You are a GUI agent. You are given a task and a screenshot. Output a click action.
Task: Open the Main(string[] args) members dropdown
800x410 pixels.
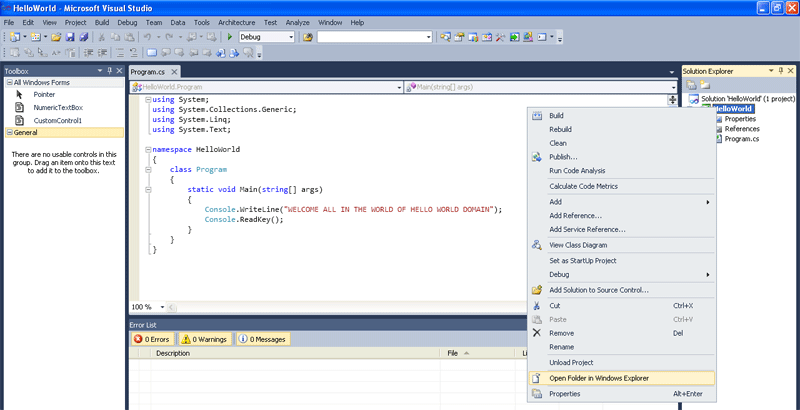(x=673, y=87)
